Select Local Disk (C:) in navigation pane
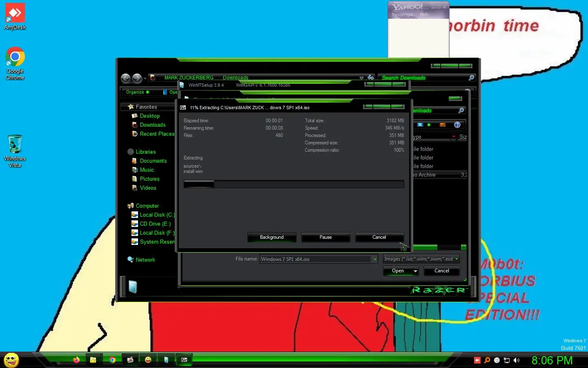Viewport: 588px width, 368px height. tap(157, 215)
